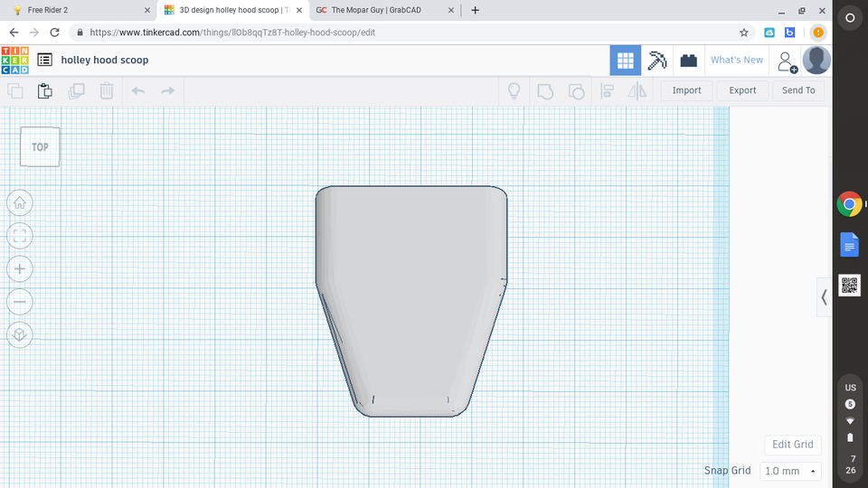Close The Mopar Guy GrabCAD tab
Image resolution: width=868 pixels, height=488 pixels.
[x=450, y=10]
